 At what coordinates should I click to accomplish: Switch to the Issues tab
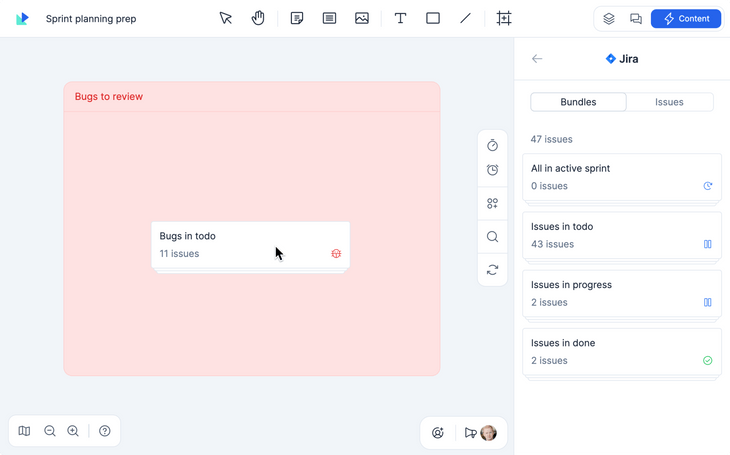coord(669,102)
